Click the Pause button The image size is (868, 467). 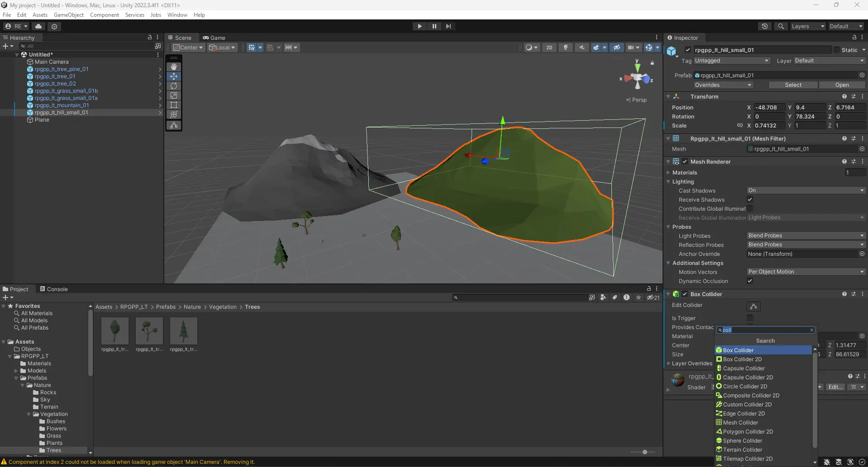(x=434, y=26)
